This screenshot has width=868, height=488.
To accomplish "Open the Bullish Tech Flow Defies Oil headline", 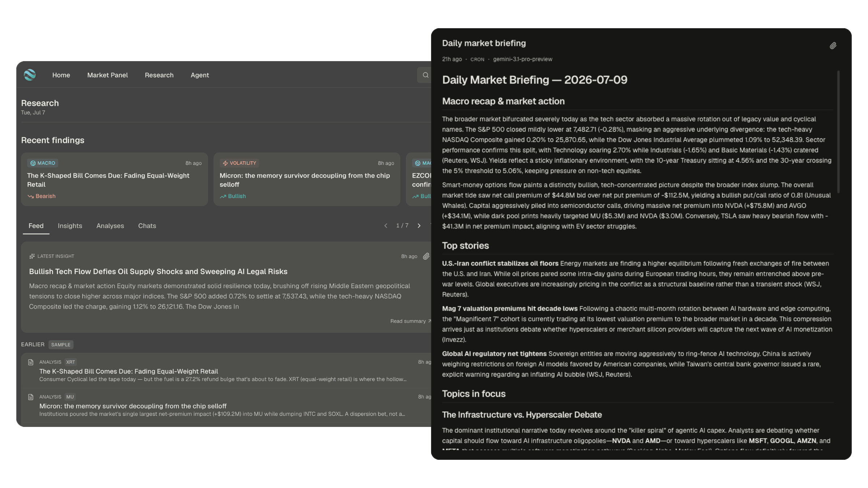I will 158,271.
